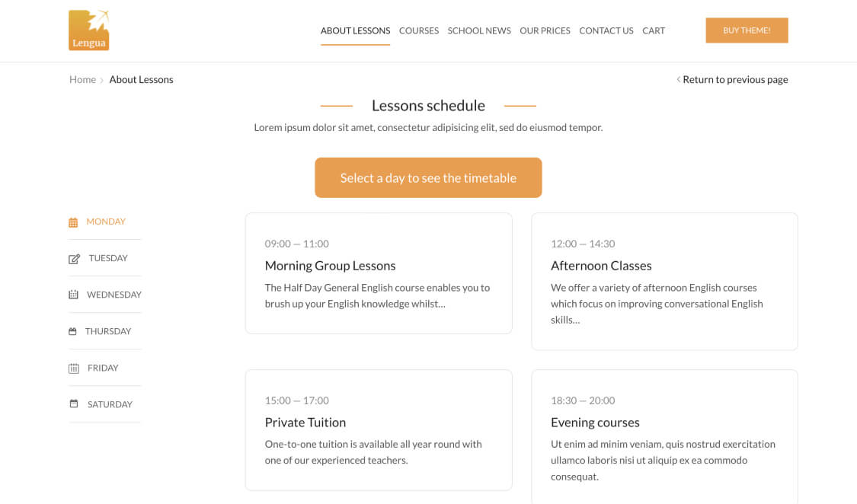Select the Evening courses heading

pyautogui.click(x=595, y=423)
